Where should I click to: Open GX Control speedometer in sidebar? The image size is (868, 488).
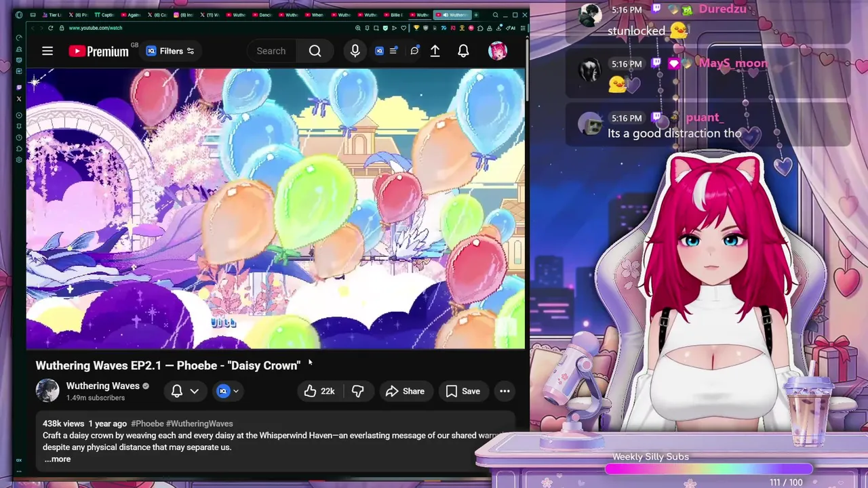tap(19, 38)
